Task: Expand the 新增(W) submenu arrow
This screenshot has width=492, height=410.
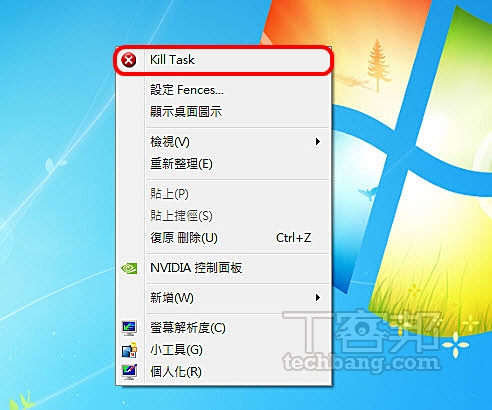Action: click(x=318, y=298)
